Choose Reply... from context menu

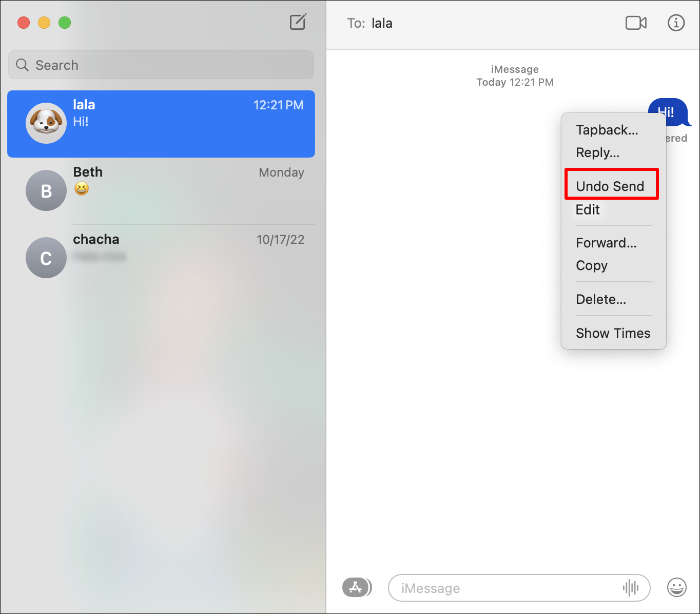[x=598, y=152]
